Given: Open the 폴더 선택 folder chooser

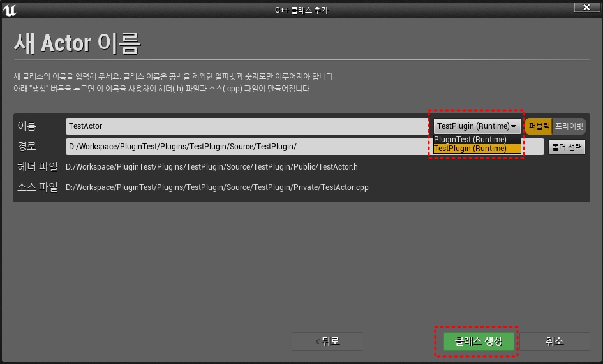Looking at the screenshot, I should [x=567, y=147].
